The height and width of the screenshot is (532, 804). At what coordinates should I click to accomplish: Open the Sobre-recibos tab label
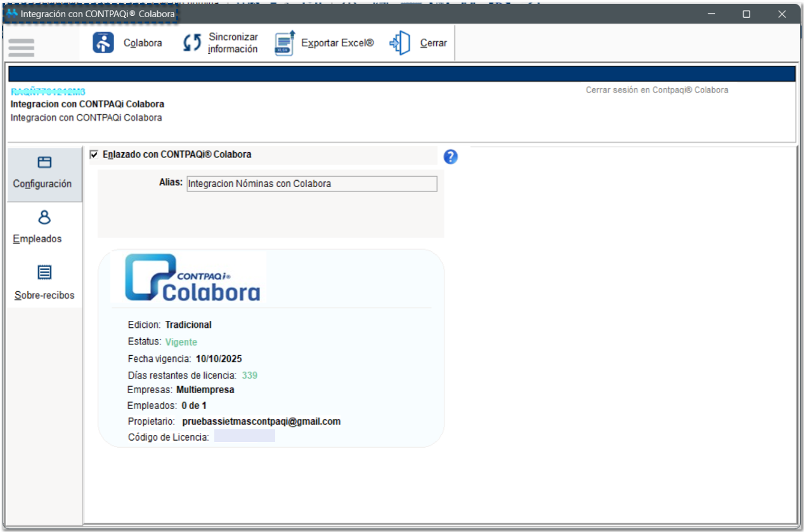tap(44, 295)
